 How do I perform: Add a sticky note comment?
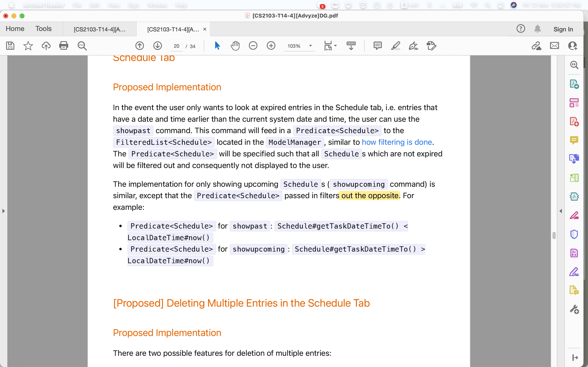[377, 46]
